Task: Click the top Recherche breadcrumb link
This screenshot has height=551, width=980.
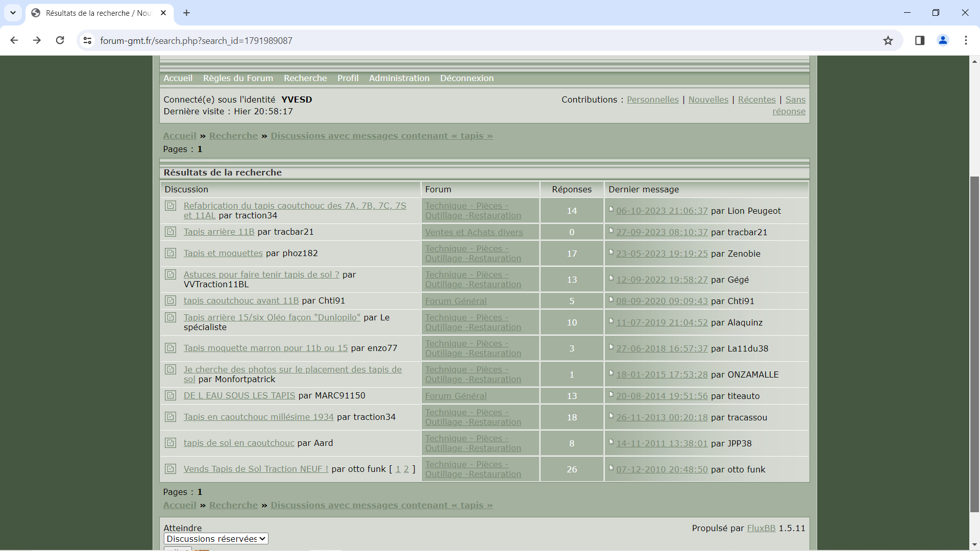Action: (233, 136)
